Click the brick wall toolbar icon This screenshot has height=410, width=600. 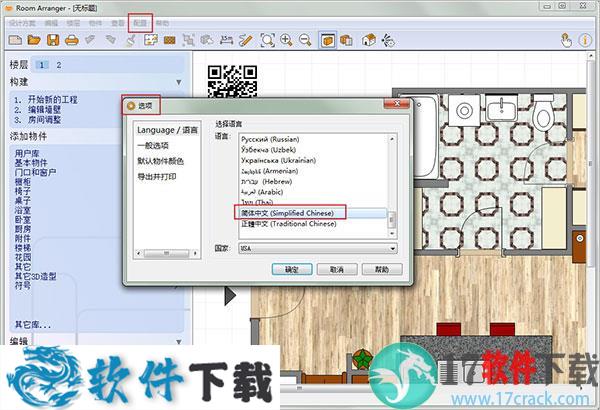[x=170, y=40]
